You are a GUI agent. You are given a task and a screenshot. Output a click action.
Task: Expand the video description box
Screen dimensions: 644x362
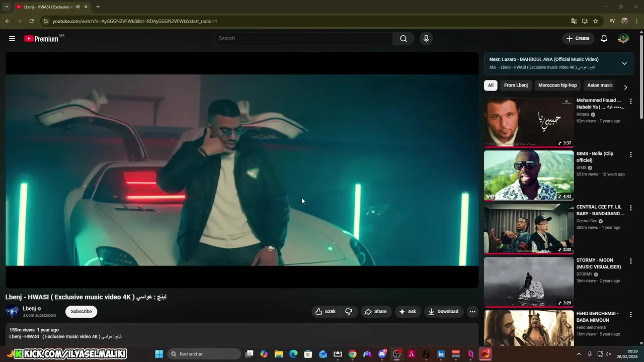pyautogui.click(x=242, y=335)
